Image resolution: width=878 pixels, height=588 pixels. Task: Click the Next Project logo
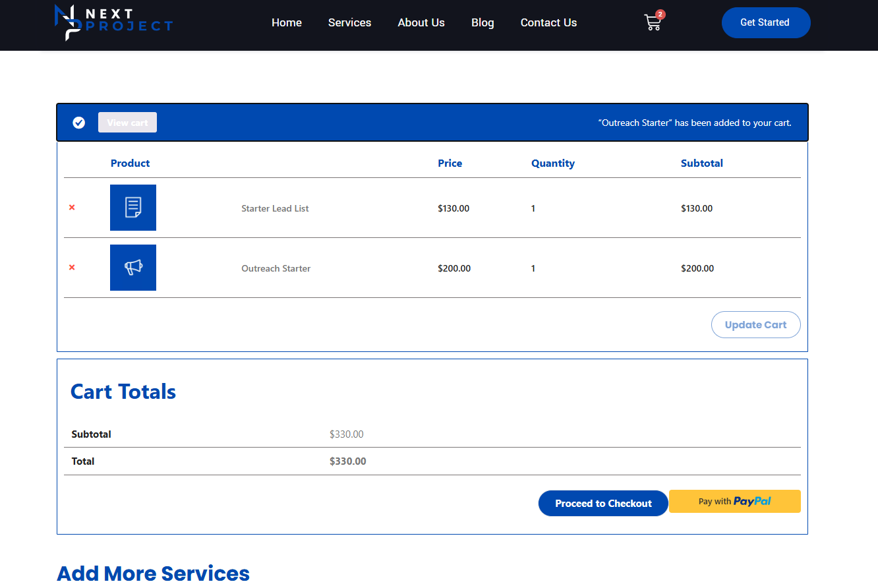point(113,22)
